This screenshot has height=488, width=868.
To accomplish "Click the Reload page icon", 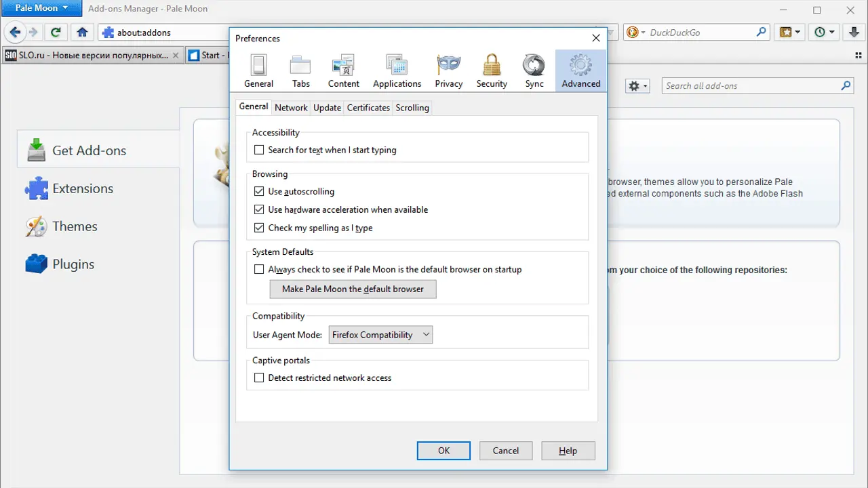I will (56, 32).
